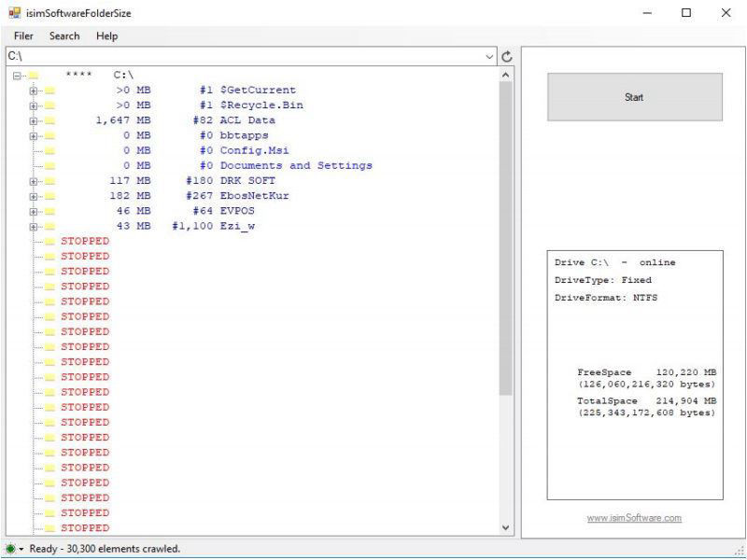Open the path combo box dropdown arrow

[489, 57]
